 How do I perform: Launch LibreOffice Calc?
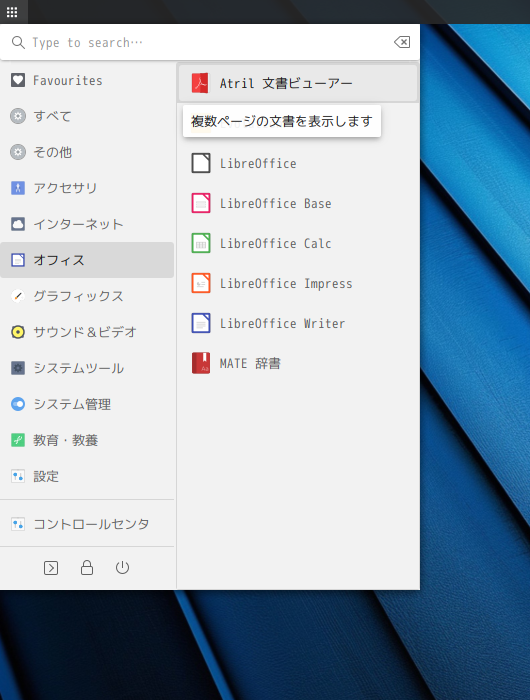[298, 243]
